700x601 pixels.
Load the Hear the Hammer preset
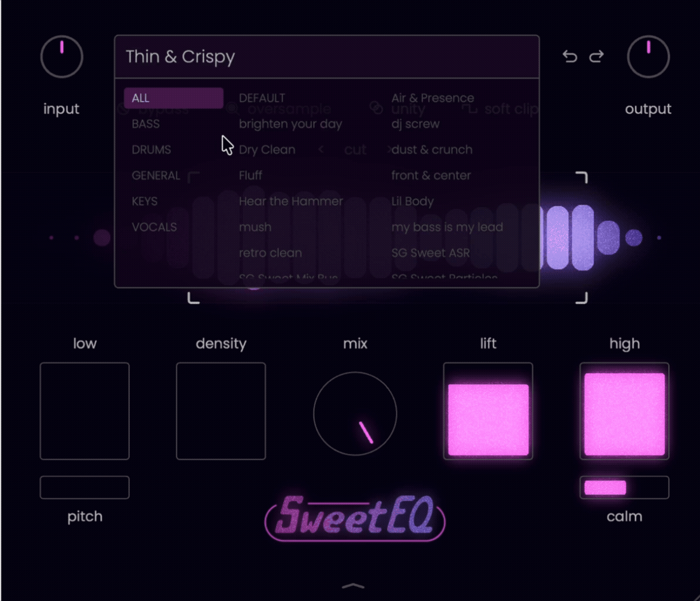(x=291, y=202)
